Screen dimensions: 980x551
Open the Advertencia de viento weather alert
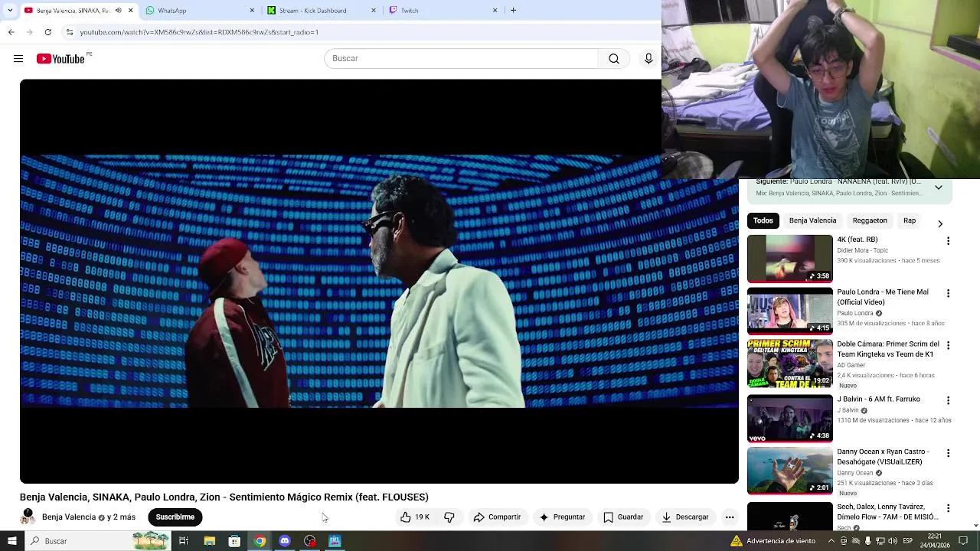click(x=773, y=541)
